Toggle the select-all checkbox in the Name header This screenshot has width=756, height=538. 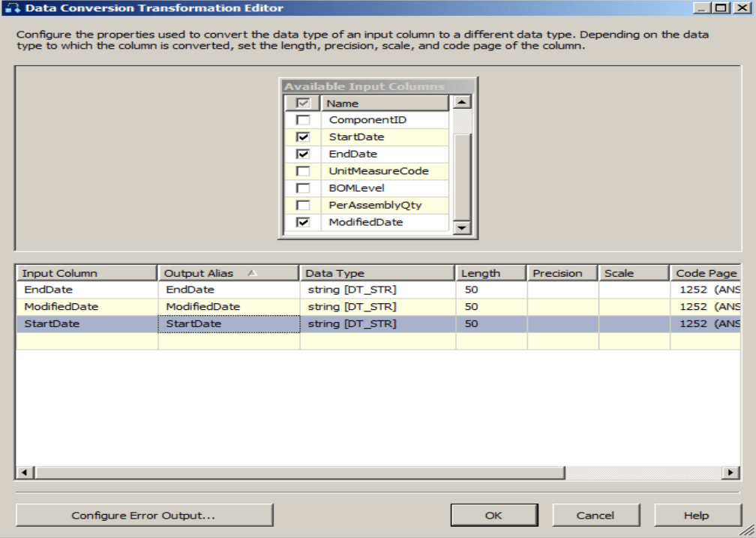click(x=303, y=104)
